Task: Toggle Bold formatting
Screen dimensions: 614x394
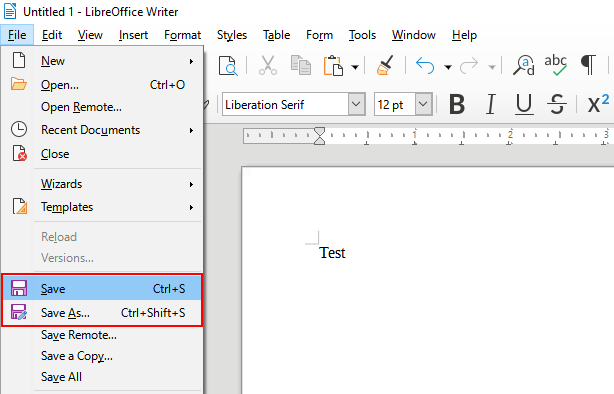Action: coord(457,105)
